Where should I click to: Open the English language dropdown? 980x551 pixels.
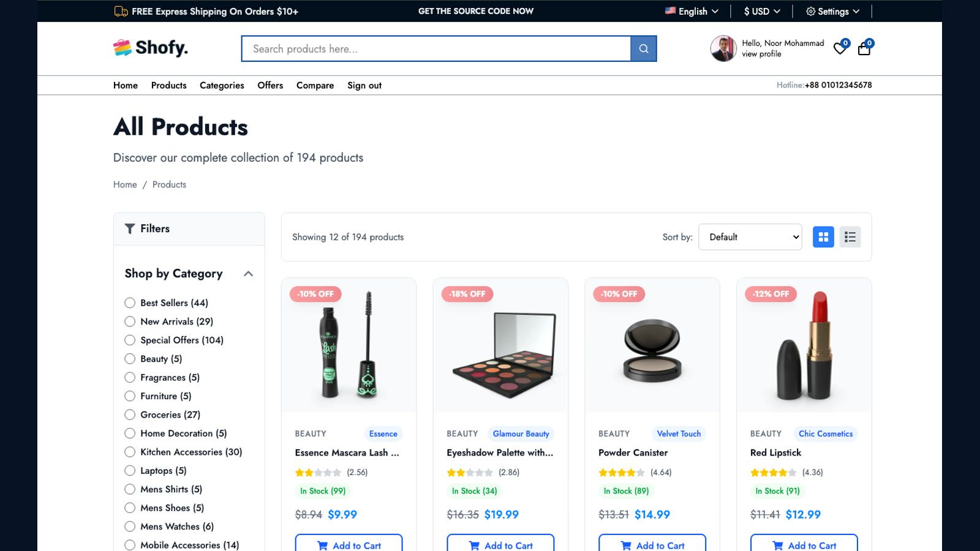692,11
